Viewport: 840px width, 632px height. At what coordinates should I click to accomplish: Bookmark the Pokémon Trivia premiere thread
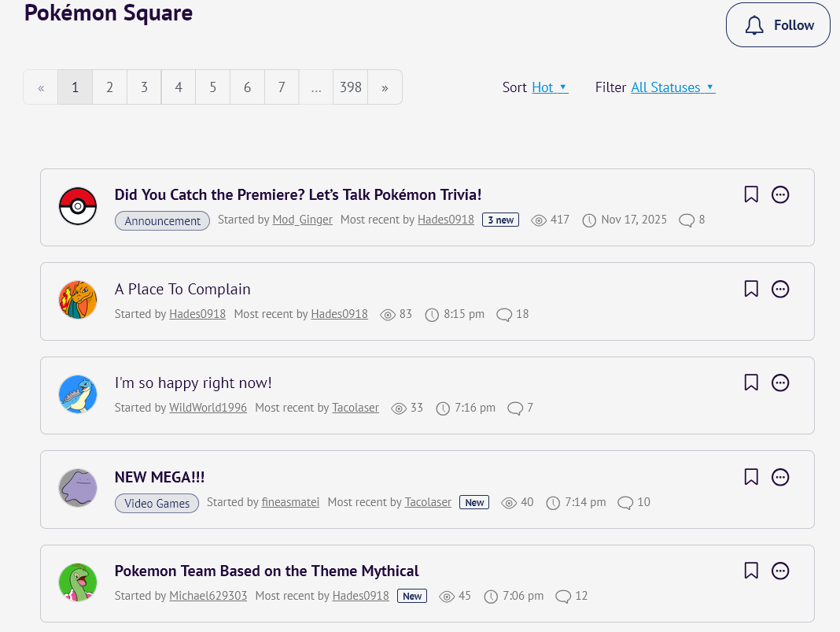(x=751, y=194)
